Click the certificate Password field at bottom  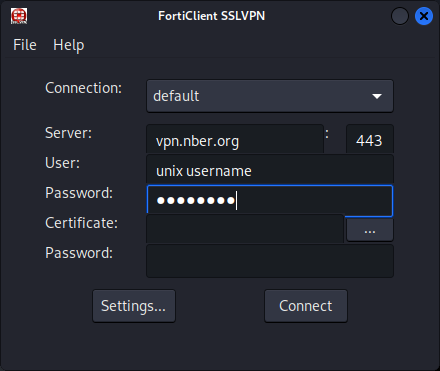(x=270, y=261)
